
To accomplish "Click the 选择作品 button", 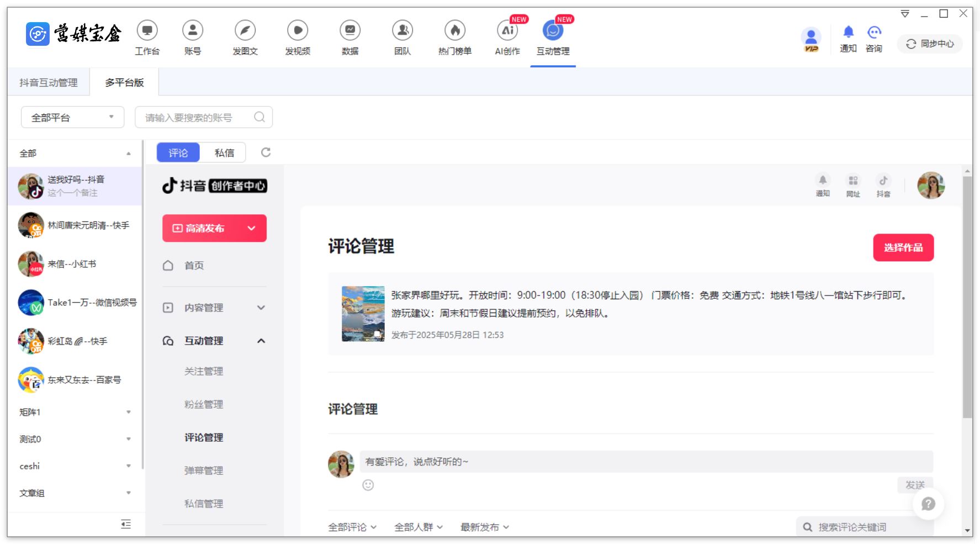I will click(903, 247).
